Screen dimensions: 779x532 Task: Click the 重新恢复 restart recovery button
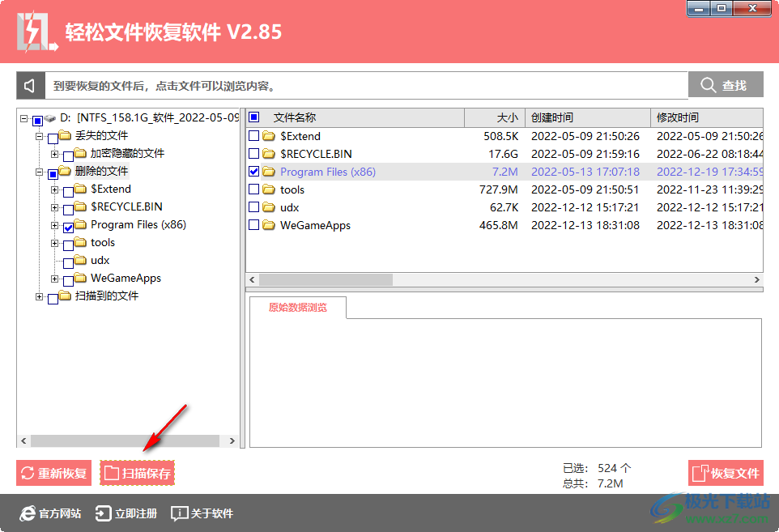(54, 473)
